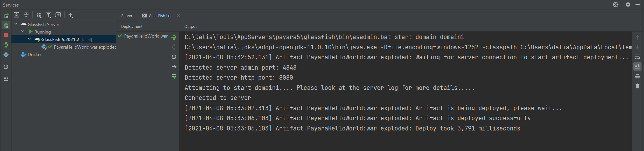Image resolution: width=644 pixels, height=151 pixels.
Task: Click the Services panel title
Action: pyautogui.click(x=11, y=5)
